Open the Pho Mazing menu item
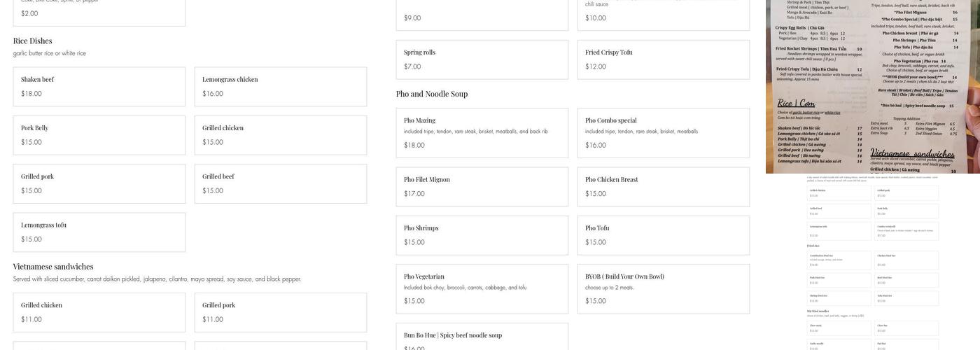 coord(482,132)
